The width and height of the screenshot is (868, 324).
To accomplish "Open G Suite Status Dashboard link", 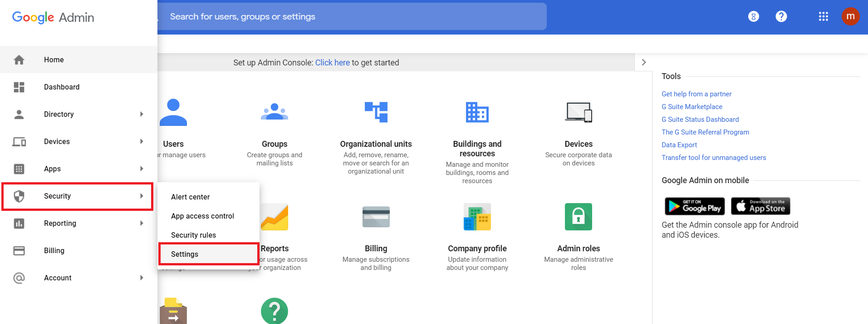I will (700, 120).
